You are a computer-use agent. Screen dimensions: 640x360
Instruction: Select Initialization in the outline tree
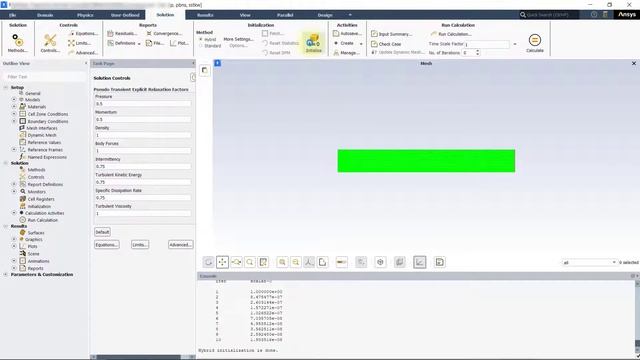[x=39, y=206]
